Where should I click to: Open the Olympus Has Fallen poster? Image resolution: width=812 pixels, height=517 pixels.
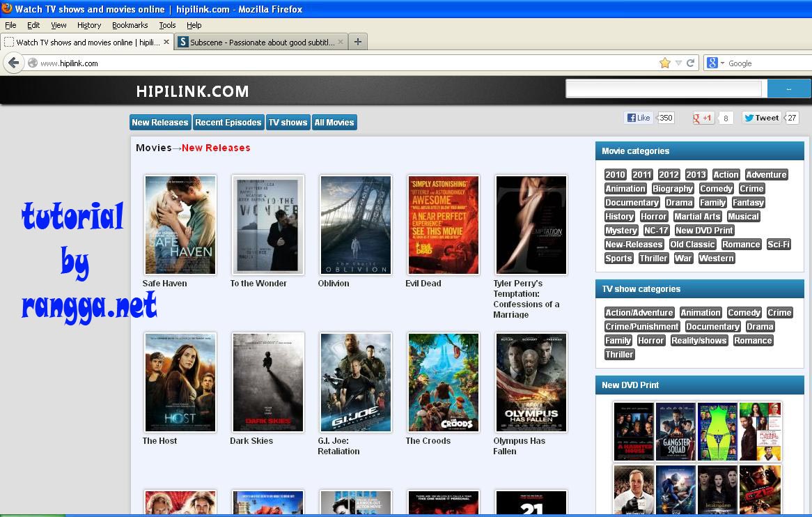click(531, 383)
